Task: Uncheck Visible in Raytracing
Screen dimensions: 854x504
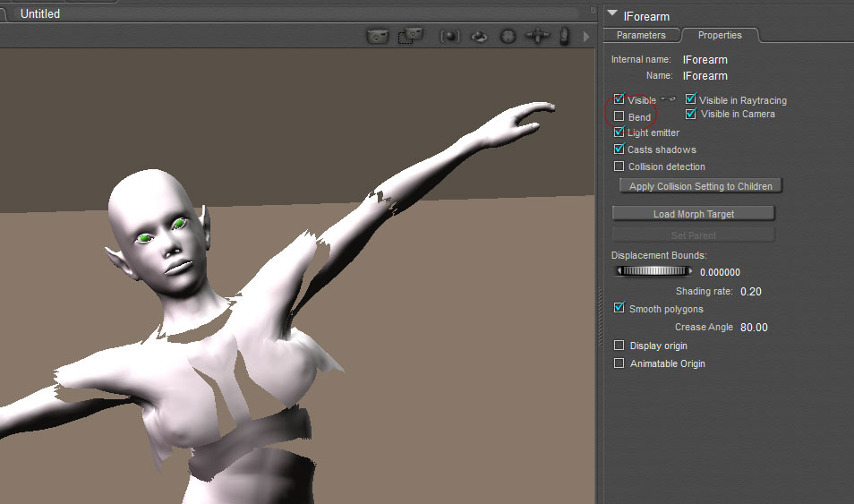Action: pyautogui.click(x=691, y=99)
